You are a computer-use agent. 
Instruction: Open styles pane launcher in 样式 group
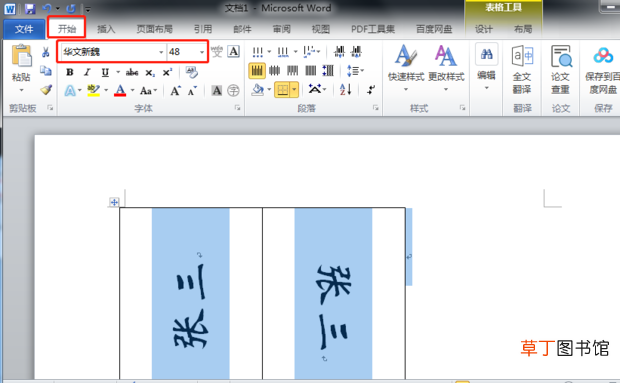coord(462,108)
